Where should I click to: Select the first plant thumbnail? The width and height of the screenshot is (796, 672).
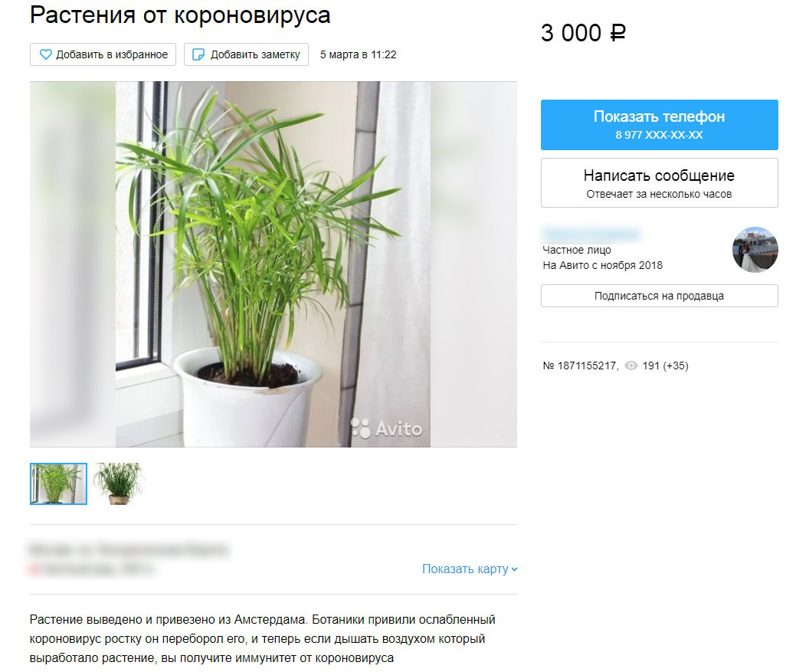[x=58, y=484]
